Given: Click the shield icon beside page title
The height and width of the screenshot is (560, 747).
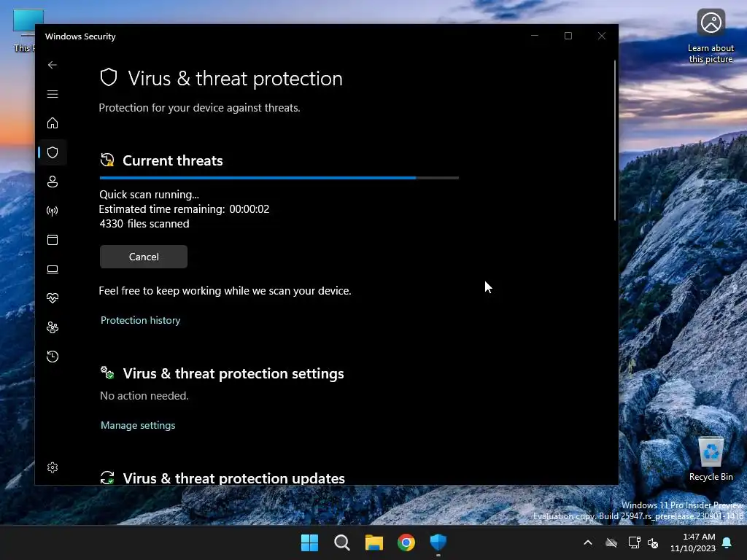Looking at the screenshot, I should (x=109, y=77).
